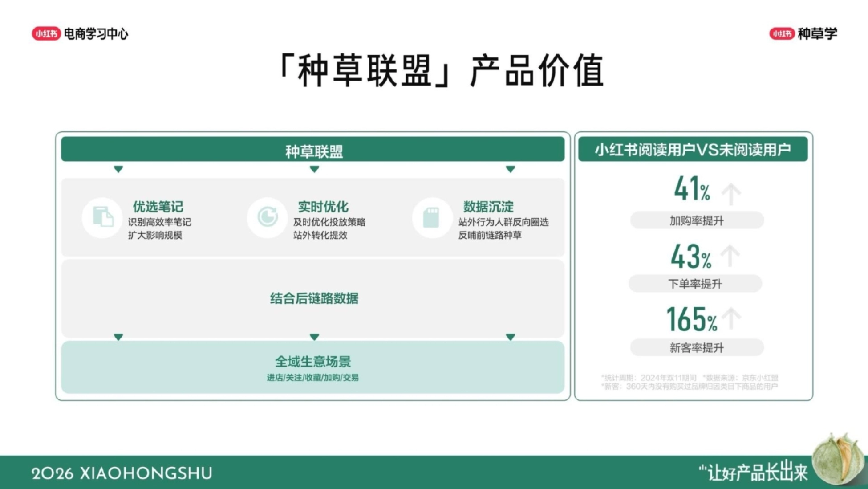Screen dimensions: 868x489
Task: Click the 小红书 电商学习中心 logo
Action: point(80,33)
